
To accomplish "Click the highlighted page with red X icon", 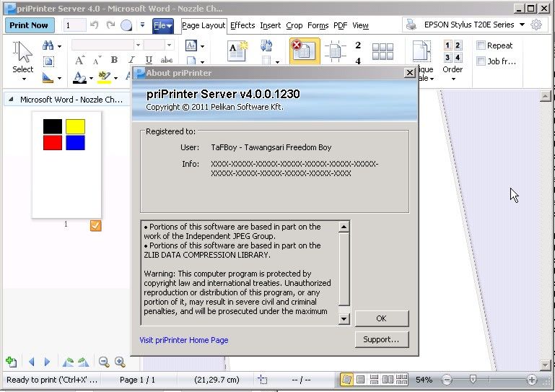I will 304,51.
